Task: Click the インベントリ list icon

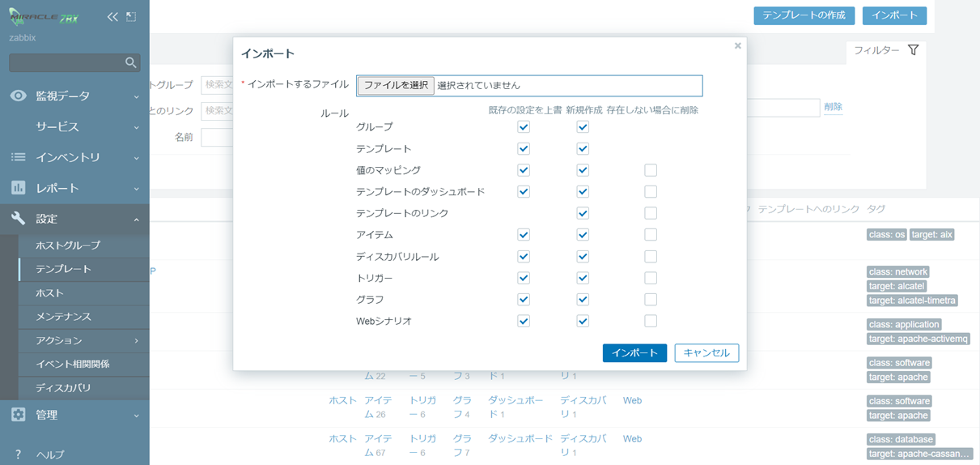Action: coord(19,157)
